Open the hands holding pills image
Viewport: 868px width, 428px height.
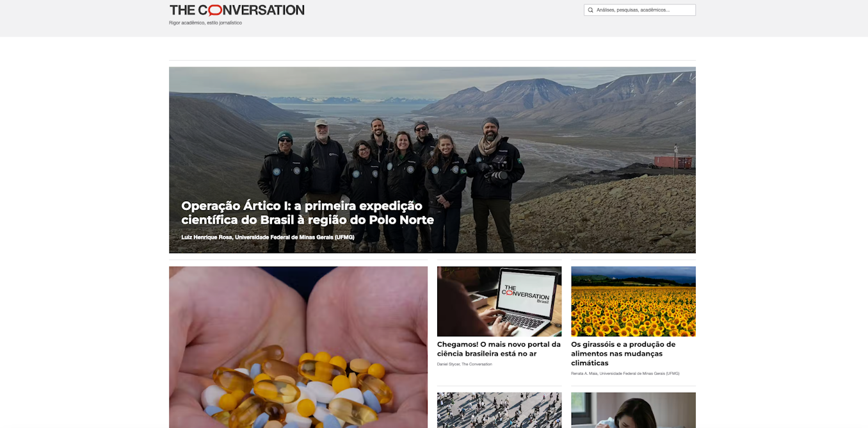tap(298, 347)
